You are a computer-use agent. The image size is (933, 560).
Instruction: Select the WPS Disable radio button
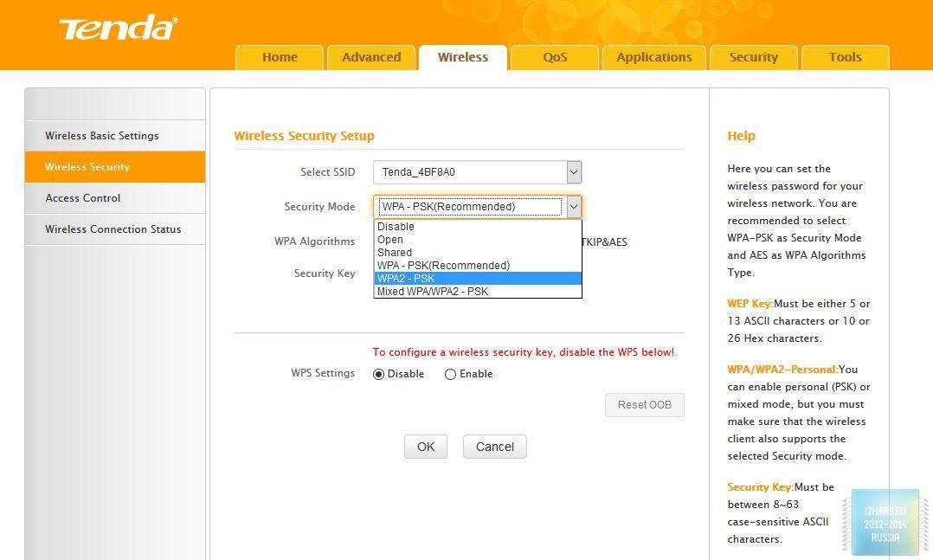coord(379,375)
